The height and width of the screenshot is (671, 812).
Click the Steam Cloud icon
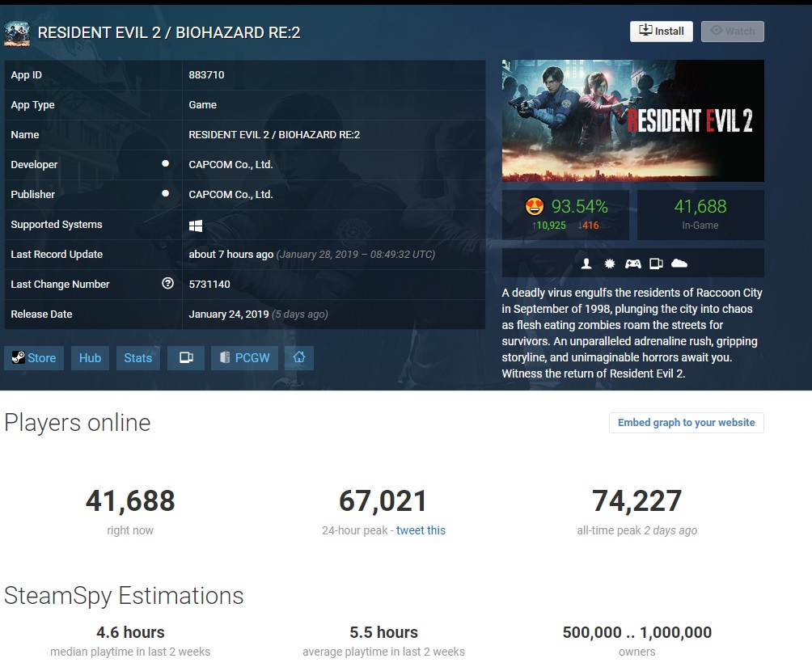click(x=679, y=264)
